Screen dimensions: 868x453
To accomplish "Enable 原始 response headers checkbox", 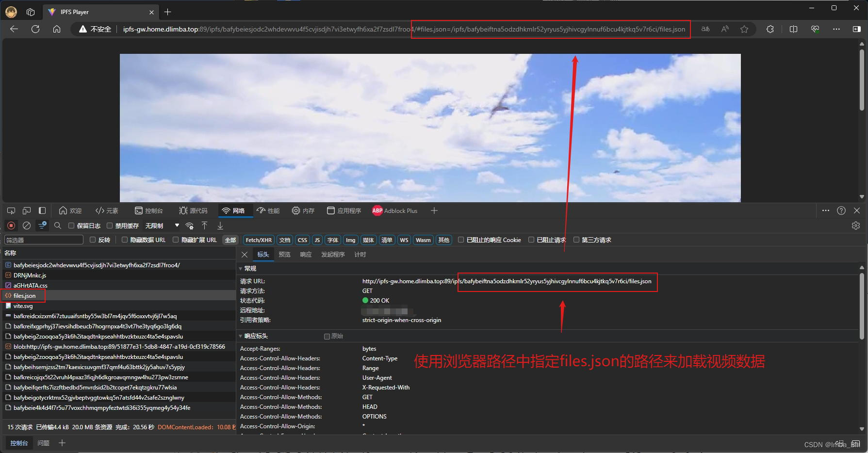I will [x=327, y=336].
